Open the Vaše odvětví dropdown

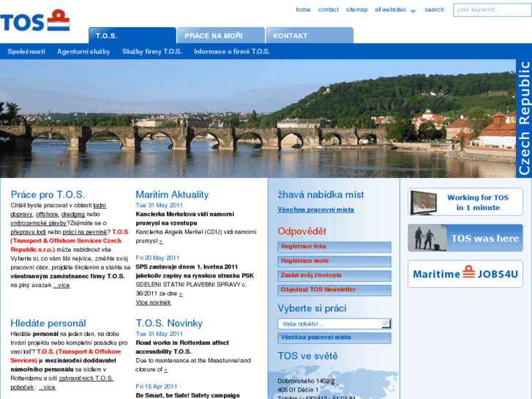[x=334, y=324]
